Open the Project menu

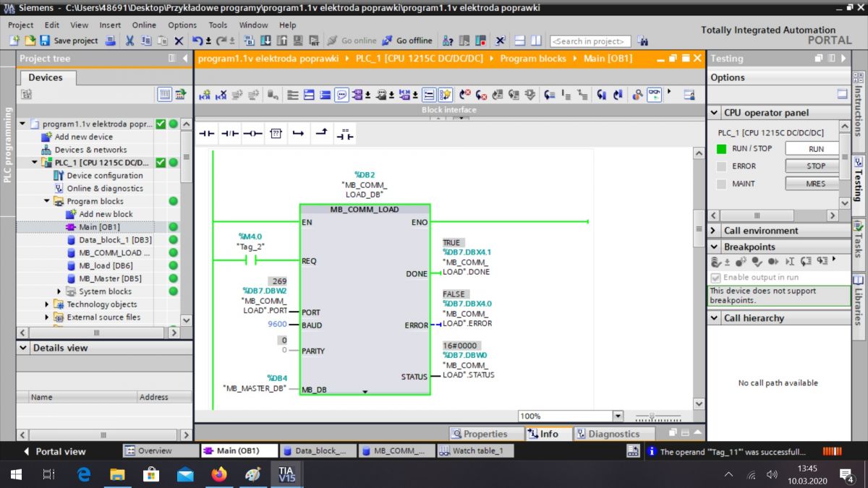click(21, 25)
